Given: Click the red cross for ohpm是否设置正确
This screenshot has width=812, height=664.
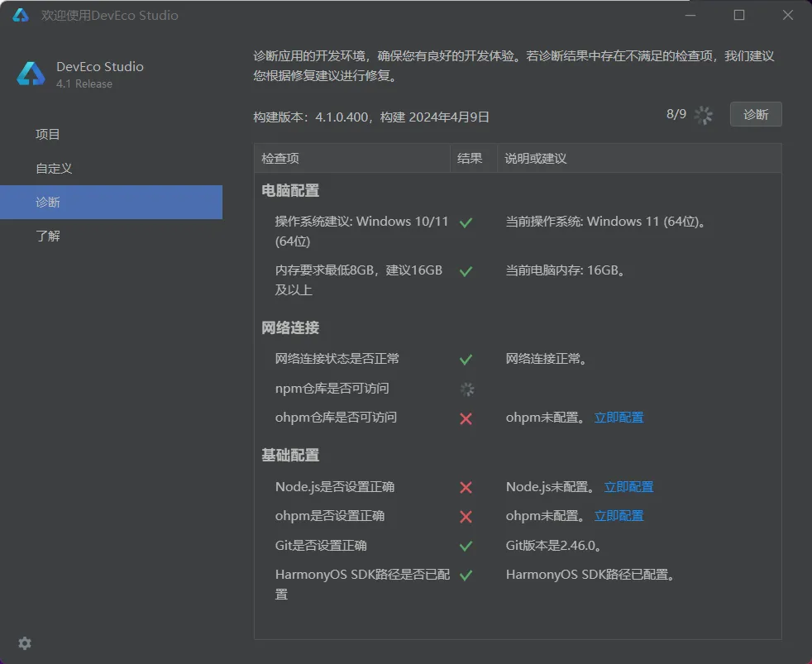Looking at the screenshot, I should coord(466,516).
